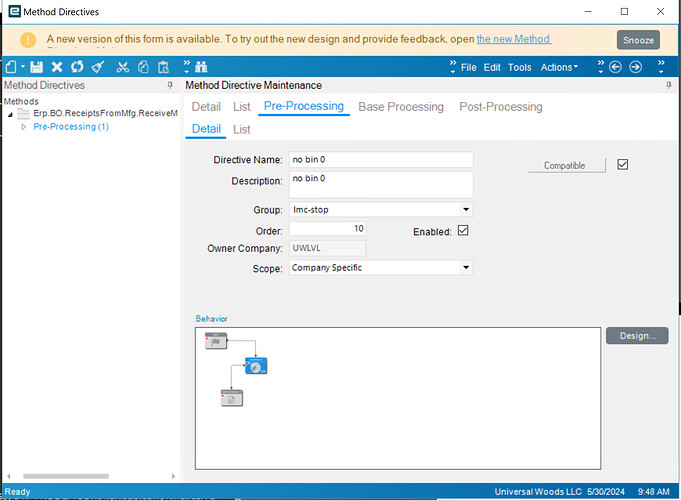Click the Ready status text

[x=17, y=492]
